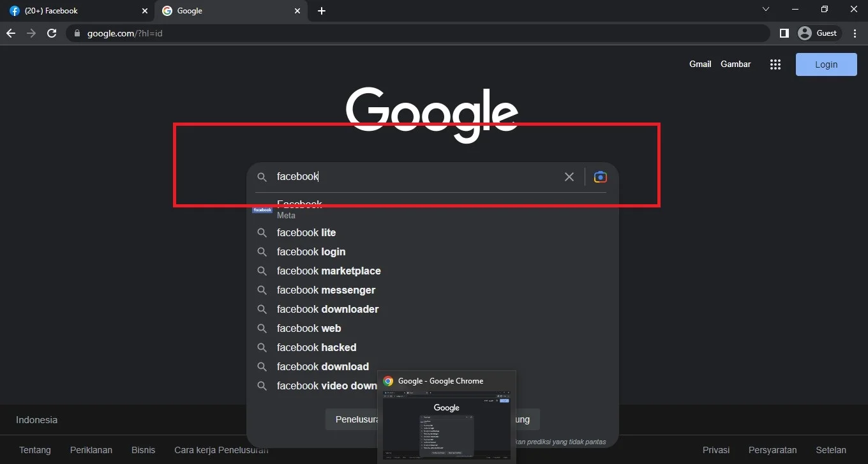Choose the 'facebook download' suggestion
The width and height of the screenshot is (868, 464).
[432, 366]
